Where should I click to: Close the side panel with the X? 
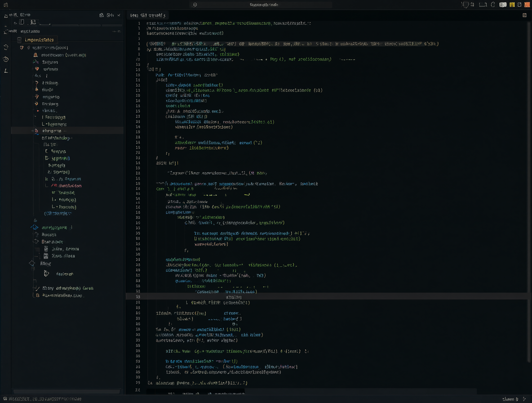[x=119, y=15]
